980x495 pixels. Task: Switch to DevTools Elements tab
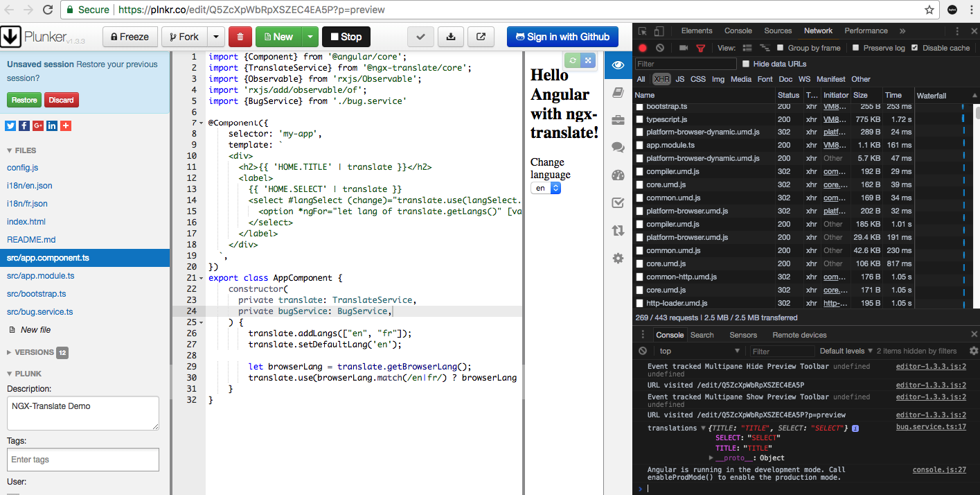click(697, 31)
